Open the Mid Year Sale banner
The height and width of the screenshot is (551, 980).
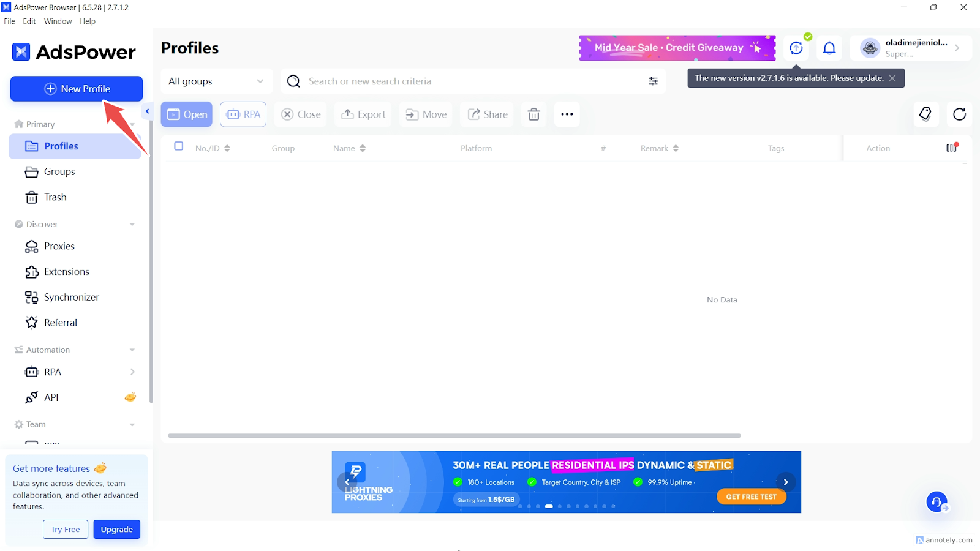point(677,48)
